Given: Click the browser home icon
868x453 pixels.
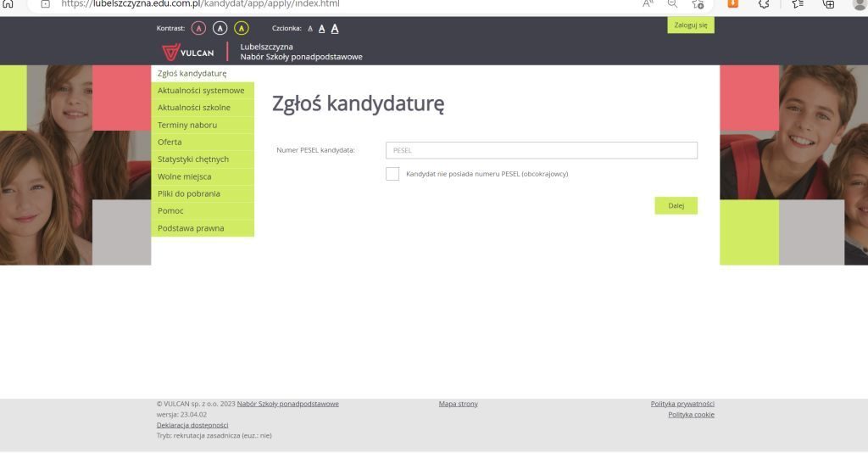Looking at the screenshot, I should click(9, 3).
